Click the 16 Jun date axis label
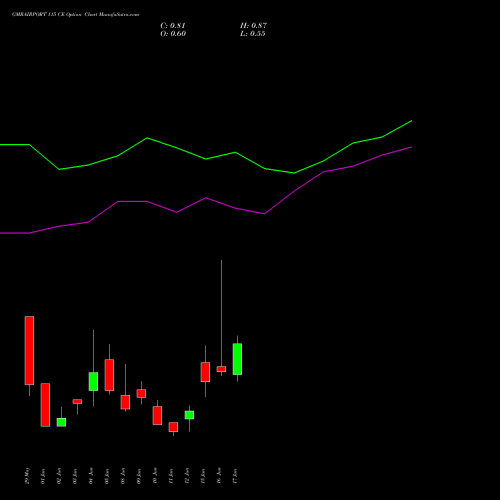This screenshot has height=500, width=500. click(x=219, y=476)
